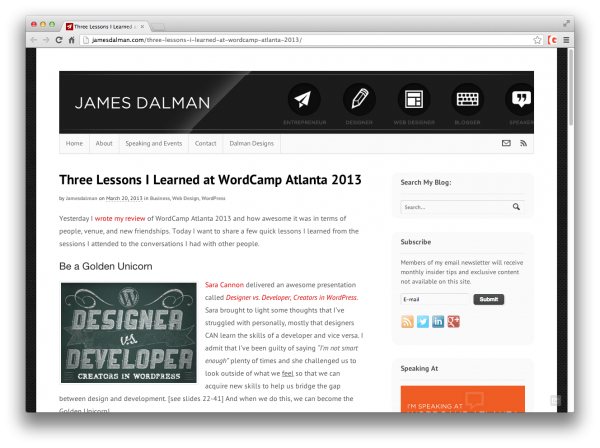Image resolution: width=600 pixels, height=448 pixels.
Task: Click the James Dalman site logo
Action: 142,103
